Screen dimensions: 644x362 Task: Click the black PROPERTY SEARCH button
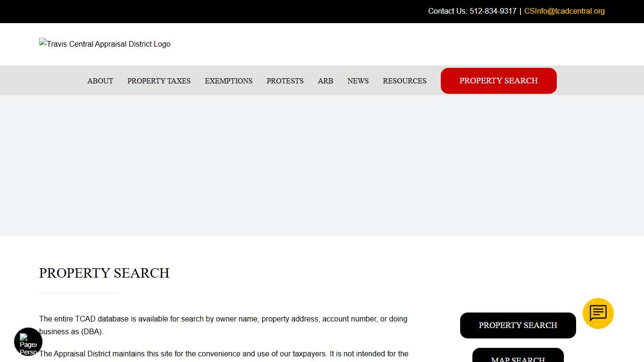coord(518,325)
